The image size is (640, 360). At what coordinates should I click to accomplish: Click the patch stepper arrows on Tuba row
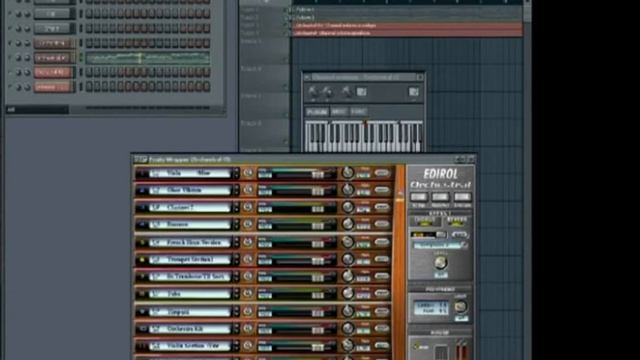(x=236, y=293)
